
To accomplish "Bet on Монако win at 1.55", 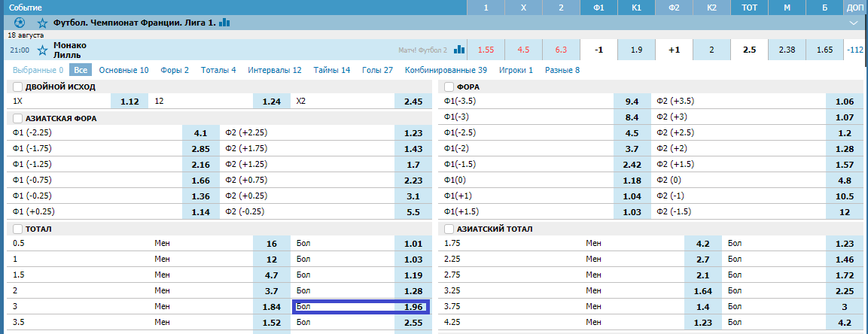I will 486,50.
